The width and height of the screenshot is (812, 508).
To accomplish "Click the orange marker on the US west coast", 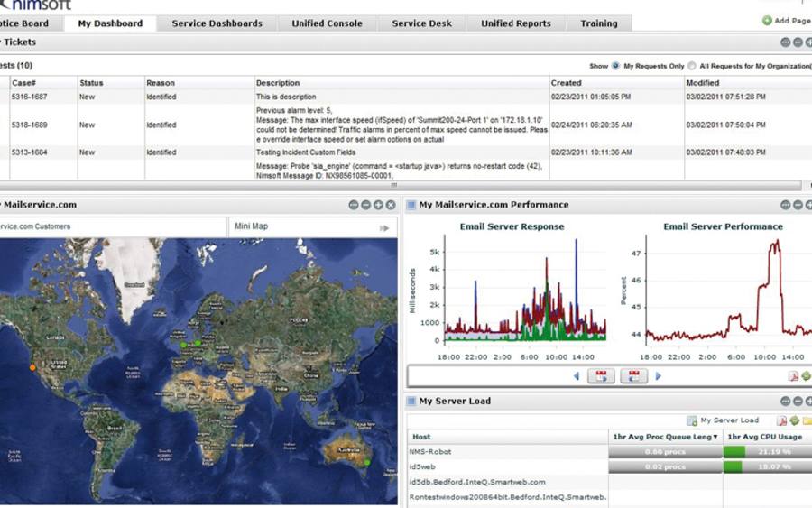I will tap(32, 367).
